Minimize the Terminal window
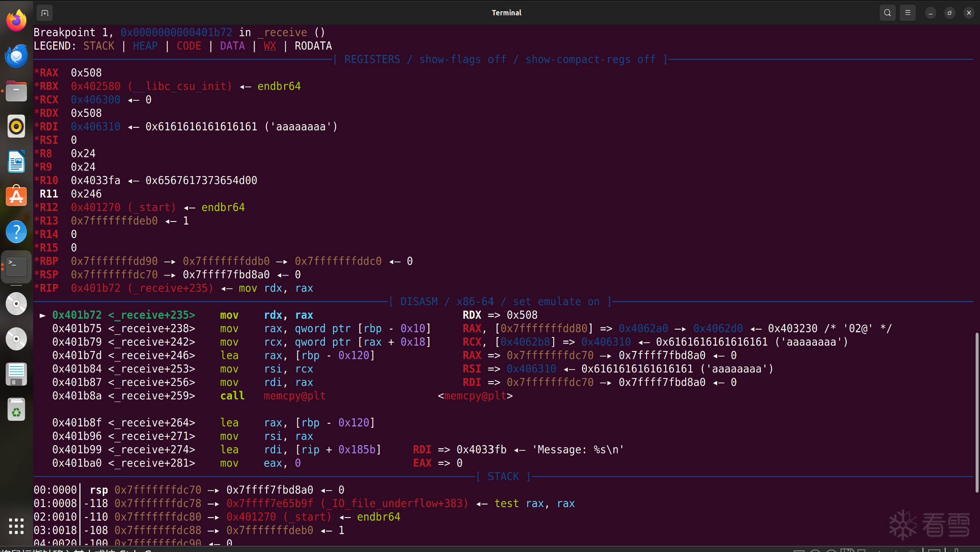This screenshot has width=980, height=552. point(930,13)
